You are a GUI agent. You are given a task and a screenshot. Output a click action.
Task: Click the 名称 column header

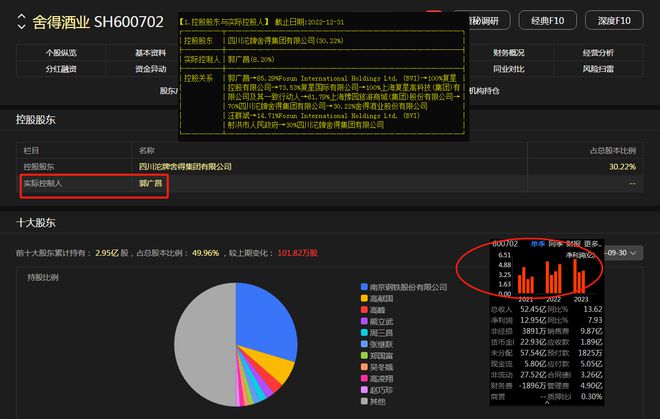(x=146, y=150)
